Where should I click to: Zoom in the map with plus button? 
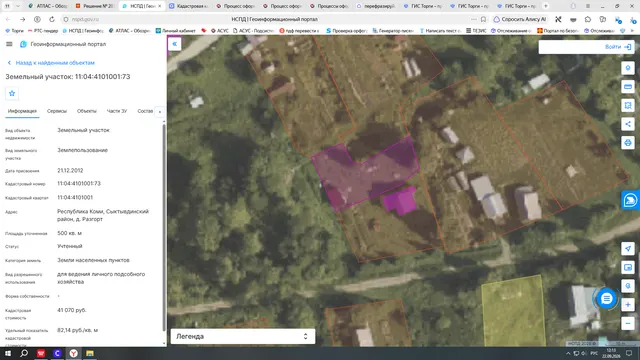pos(628,304)
